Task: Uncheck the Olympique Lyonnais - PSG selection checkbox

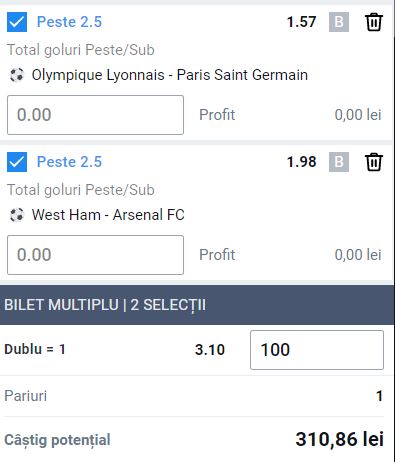Action: click(x=17, y=22)
